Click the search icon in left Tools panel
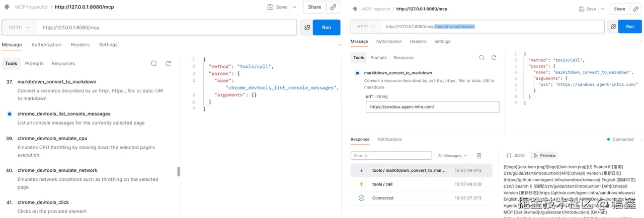This screenshot has height=218, width=644. [154, 63]
